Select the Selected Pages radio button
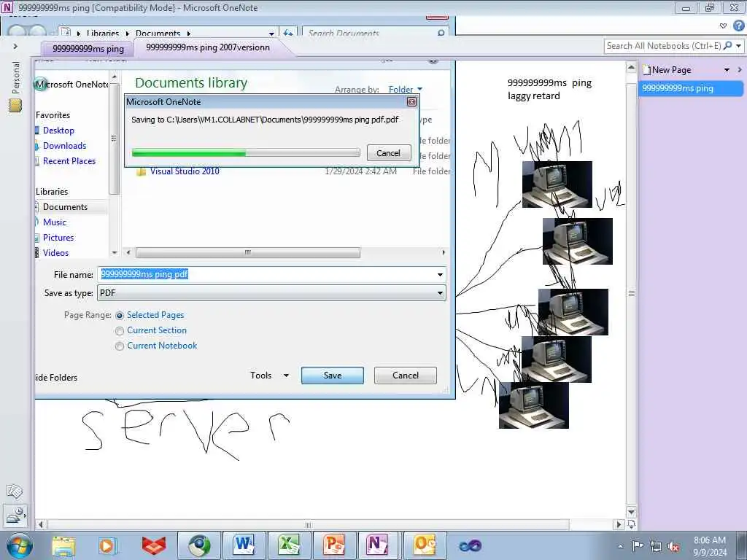Image resolution: width=747 pixels, height=560 pixels. pos(120,315)
